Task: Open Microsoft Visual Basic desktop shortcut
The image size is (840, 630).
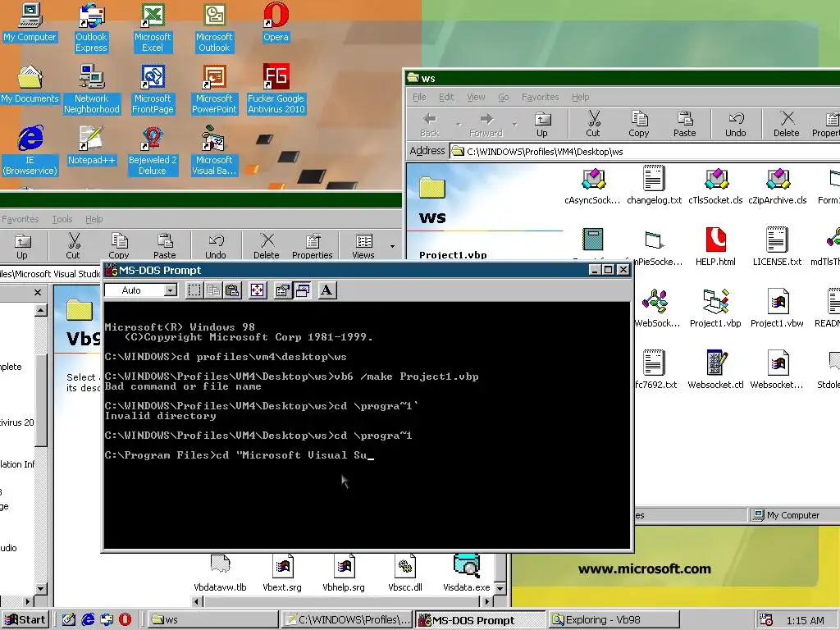Action: point(214,151)
